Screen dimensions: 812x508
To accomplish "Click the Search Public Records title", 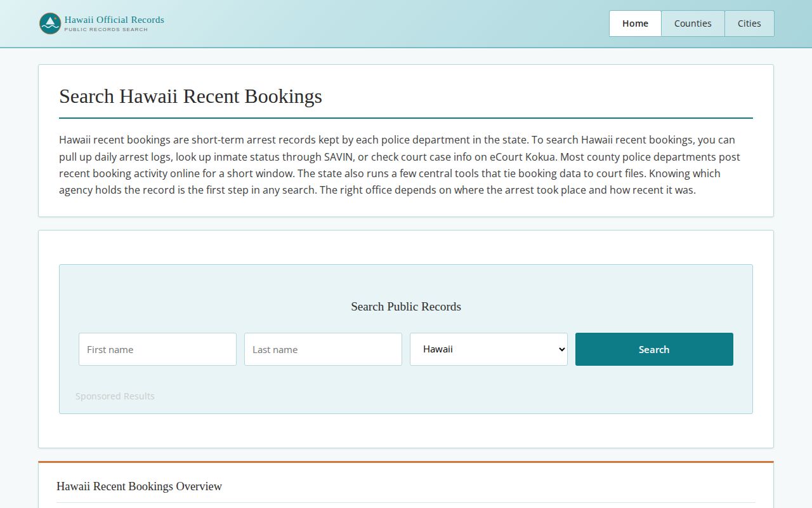I will click(x=406, y=307).
